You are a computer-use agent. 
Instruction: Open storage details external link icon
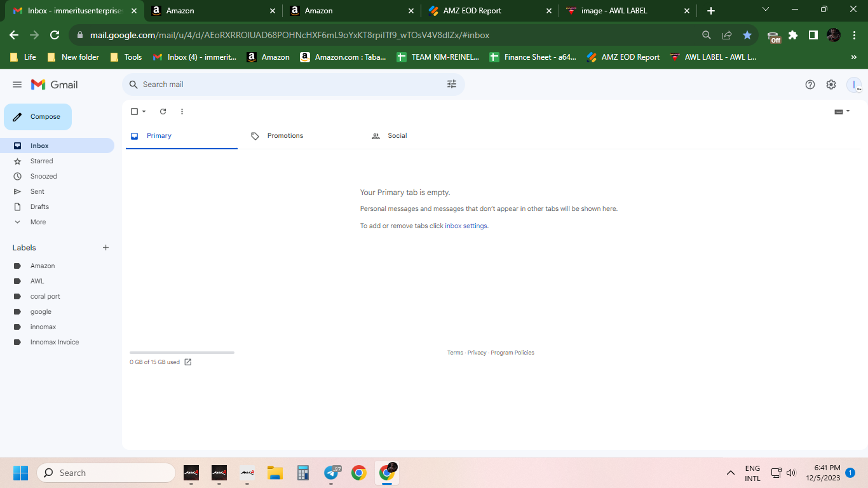coord(188,362)
